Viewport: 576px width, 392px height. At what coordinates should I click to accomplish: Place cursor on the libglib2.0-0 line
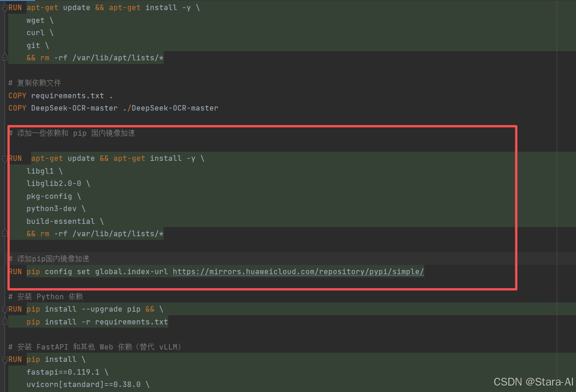click(x=58, y=184)
